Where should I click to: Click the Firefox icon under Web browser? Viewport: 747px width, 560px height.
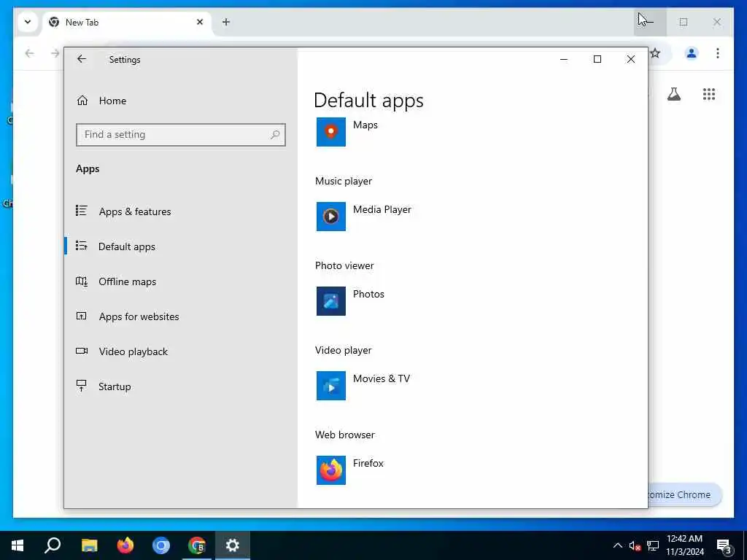[x=331, y=470]
